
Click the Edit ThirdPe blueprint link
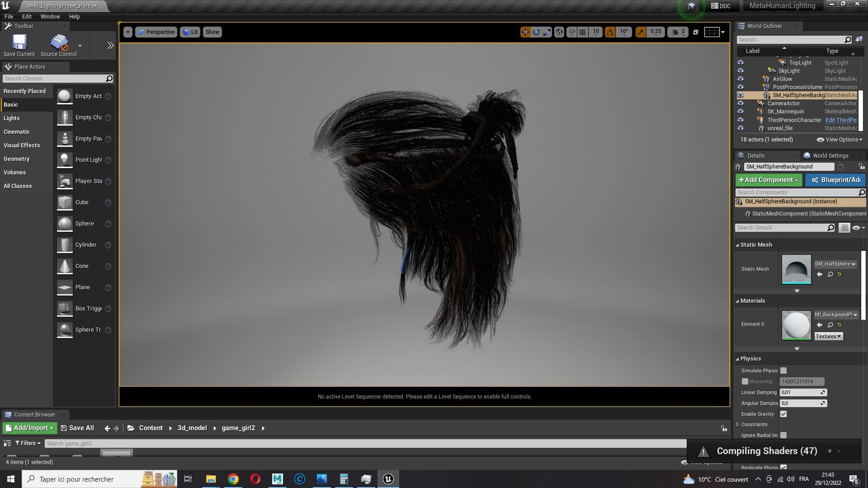pos(841,120)
